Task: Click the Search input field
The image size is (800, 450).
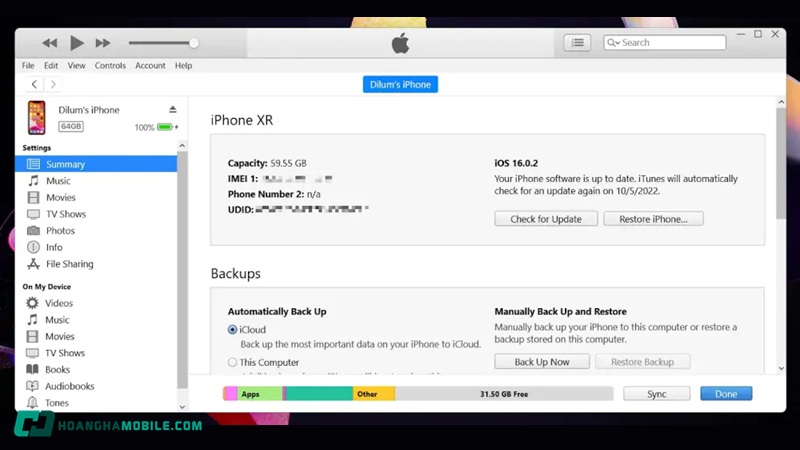Action: [x=664, y=42]
